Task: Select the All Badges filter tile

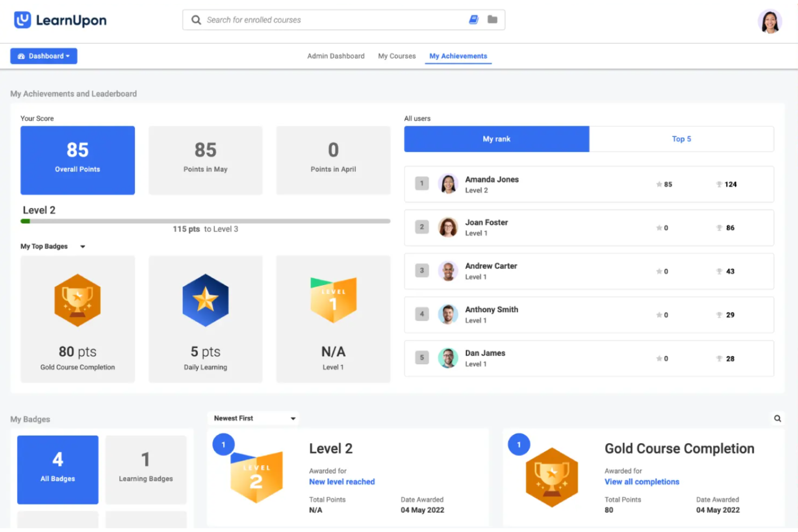Action: (57, 469)
